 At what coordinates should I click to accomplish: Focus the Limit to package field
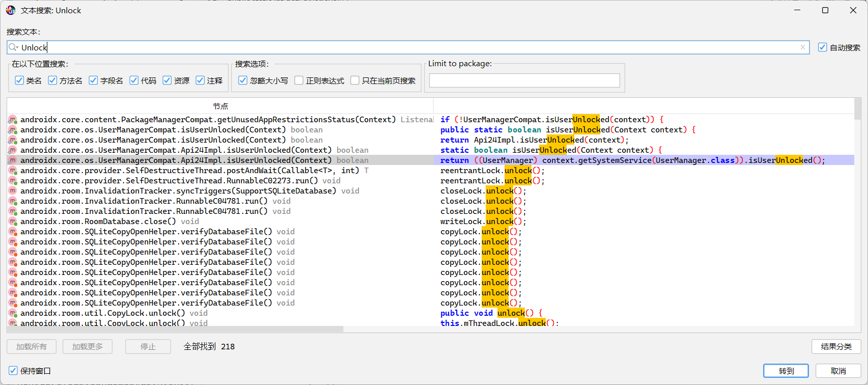[524, 80]
